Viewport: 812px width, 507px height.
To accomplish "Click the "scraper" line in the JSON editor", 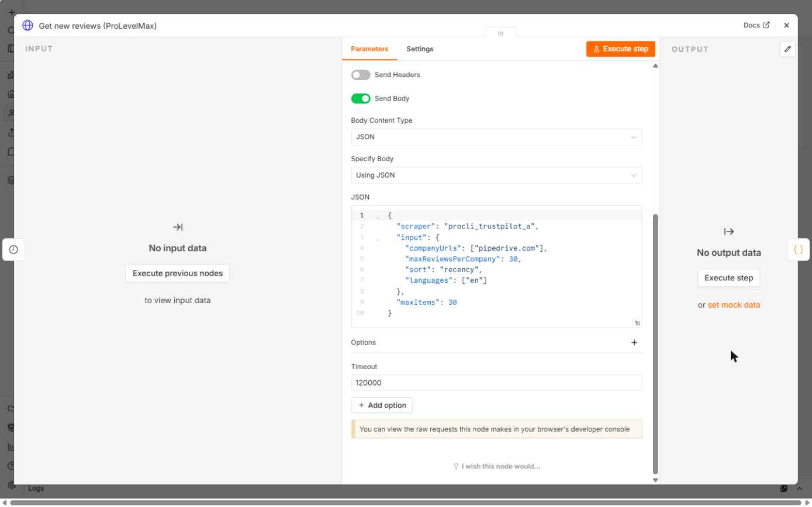I will tap(467, 226).
